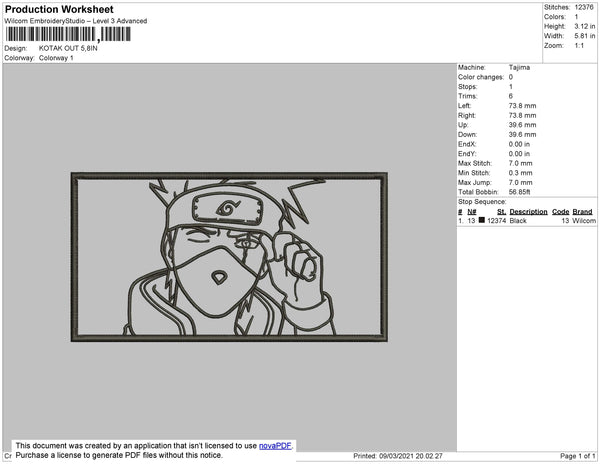Click the Brand column header

(x=582, y=212)
